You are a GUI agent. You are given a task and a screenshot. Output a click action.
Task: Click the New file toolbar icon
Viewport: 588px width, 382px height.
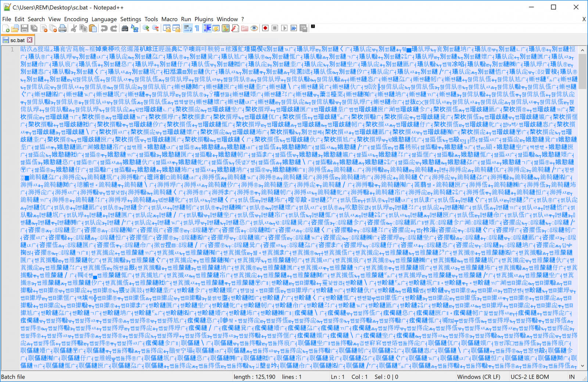6,28
